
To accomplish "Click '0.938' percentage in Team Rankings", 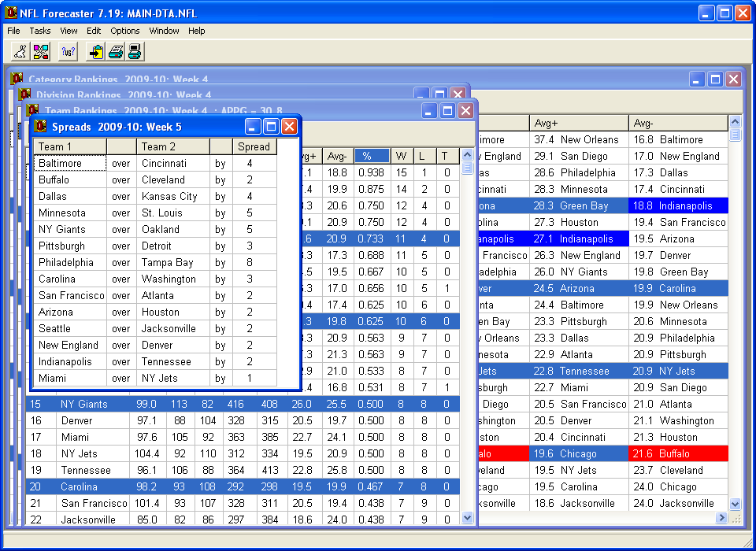I will (x=371, y=172).
